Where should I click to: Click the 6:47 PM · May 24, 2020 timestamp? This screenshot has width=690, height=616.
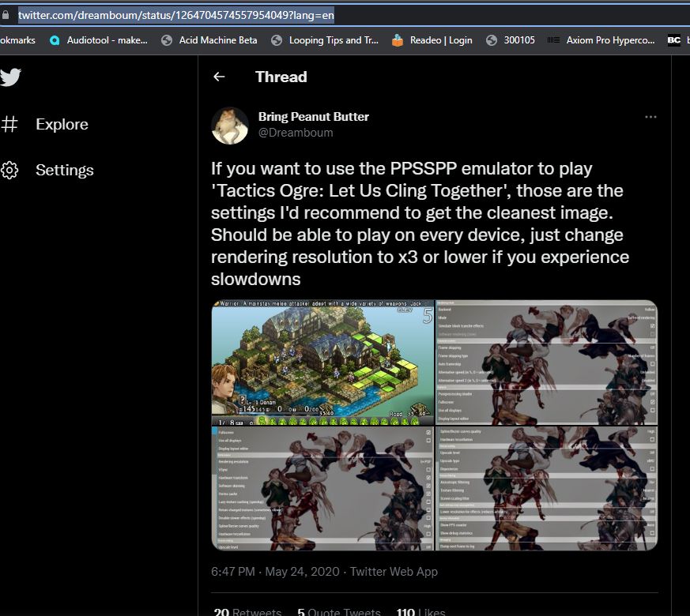(275, 572)
